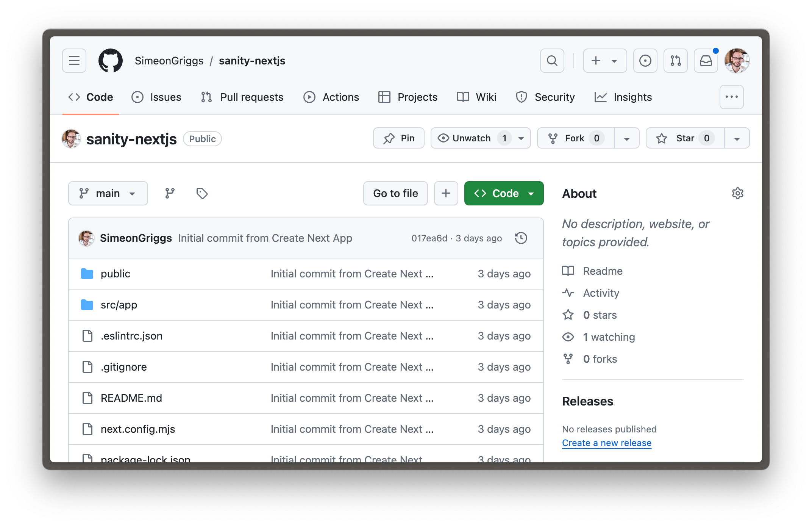
Task: Open the Insights tab
Action: (x=623, y=97)
